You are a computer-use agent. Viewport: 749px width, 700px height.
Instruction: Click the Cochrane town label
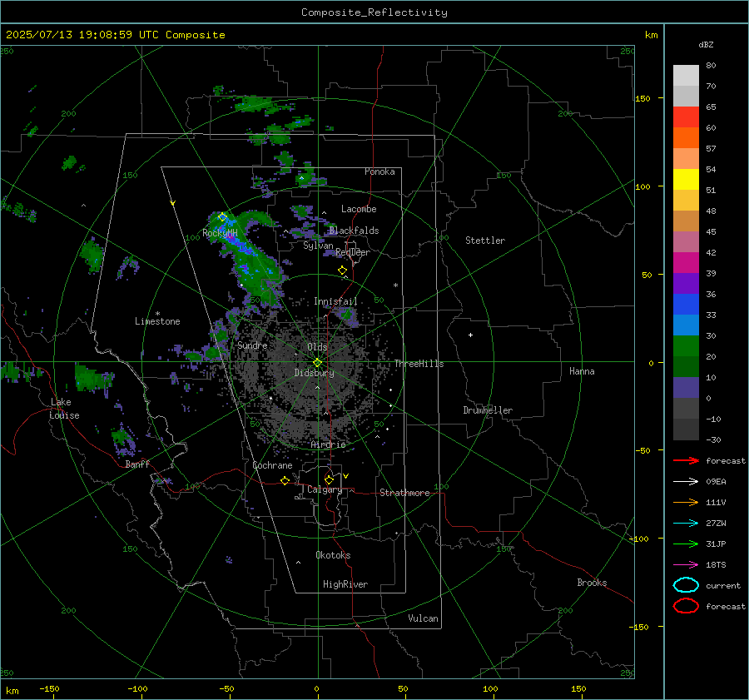click(x=272, y=465)
